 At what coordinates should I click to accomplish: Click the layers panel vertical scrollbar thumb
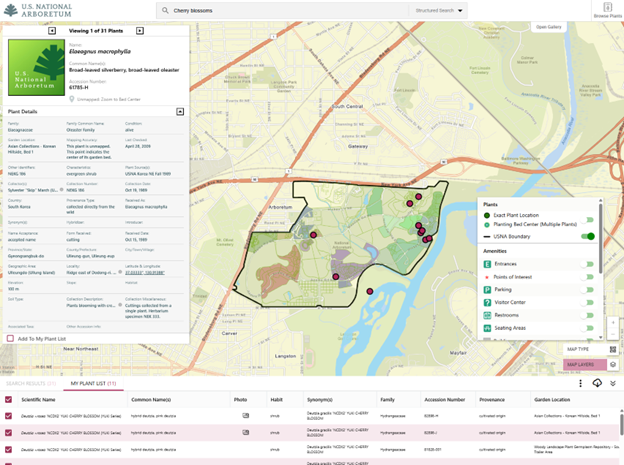601,239
